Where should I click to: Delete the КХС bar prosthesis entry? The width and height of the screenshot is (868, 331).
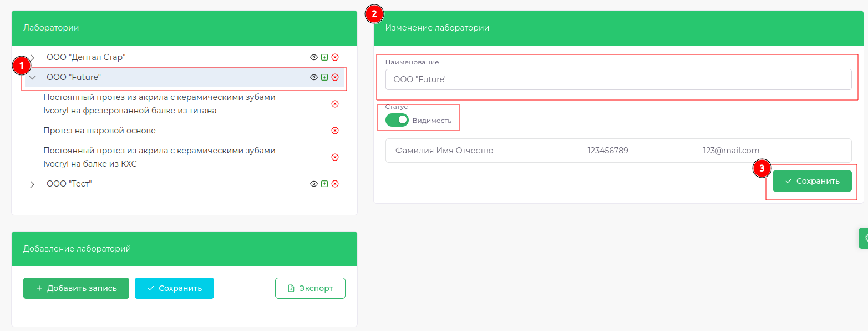click(x=335, y=157)
